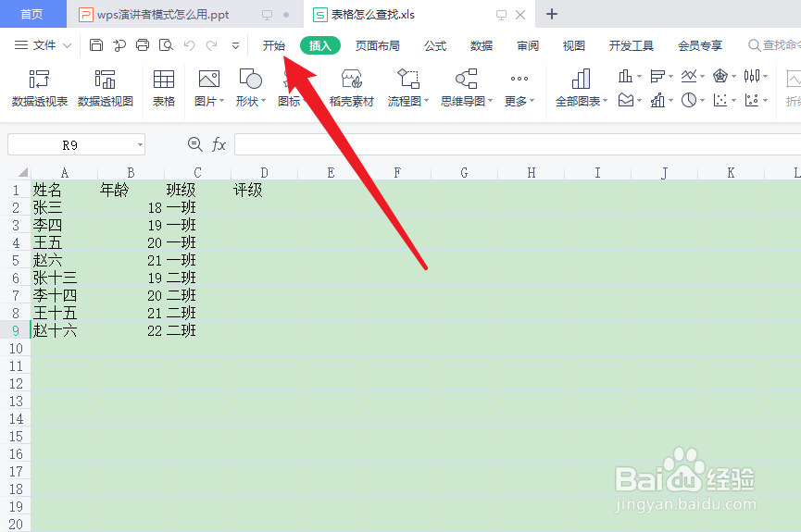Select the 评级 header cell
Image resolution: width=801 pixels, height=532 pixels.
click(x=264, y=190)
